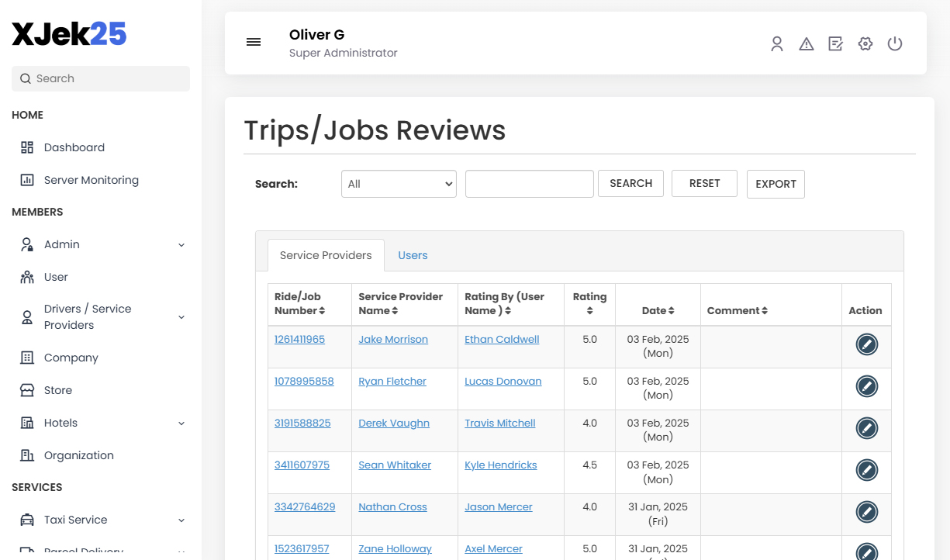This screenshot has width=950, height=560.
Task: Edit the review from Jake Morrison
Action: click(866, 344)
